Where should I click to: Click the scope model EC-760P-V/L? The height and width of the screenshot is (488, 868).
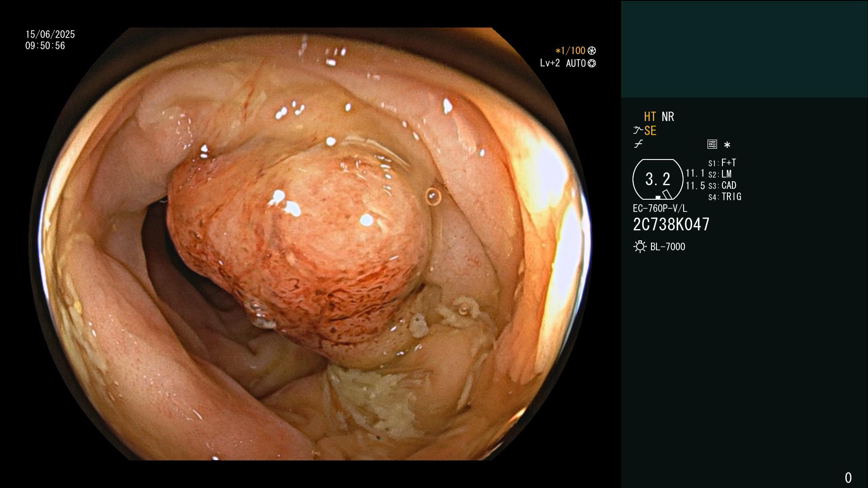click(x=660, y=208)
